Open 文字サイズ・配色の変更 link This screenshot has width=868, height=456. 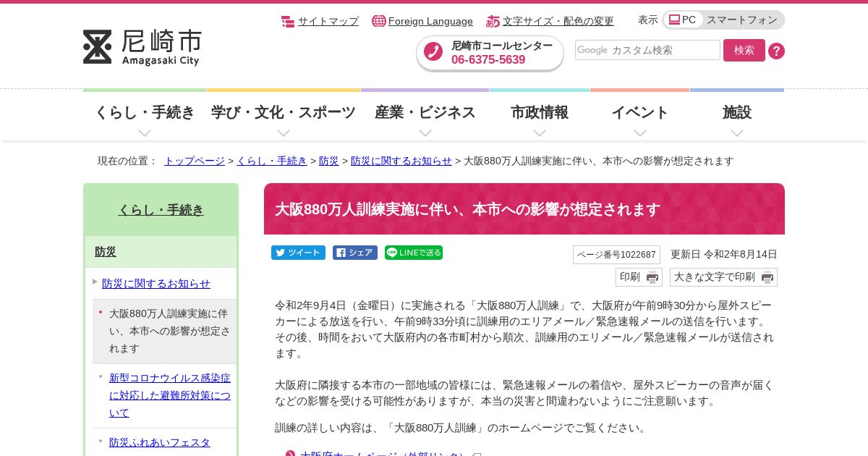[558, 21]
